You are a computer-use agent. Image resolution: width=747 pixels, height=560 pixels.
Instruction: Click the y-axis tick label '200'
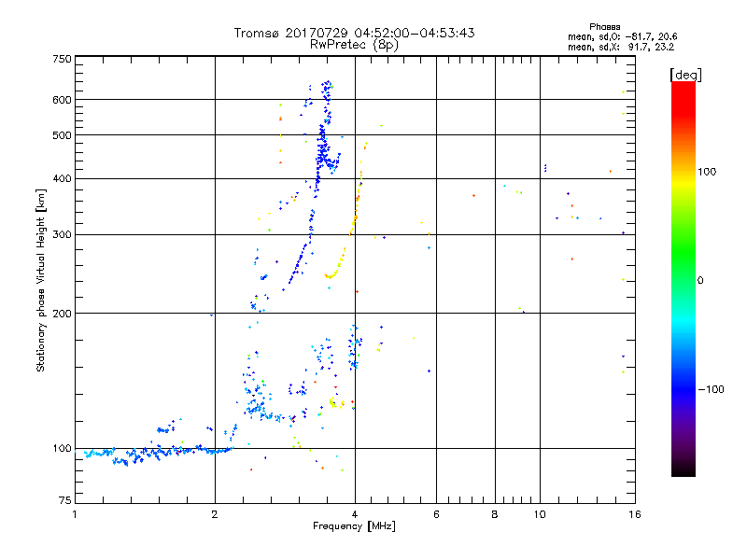62,314
